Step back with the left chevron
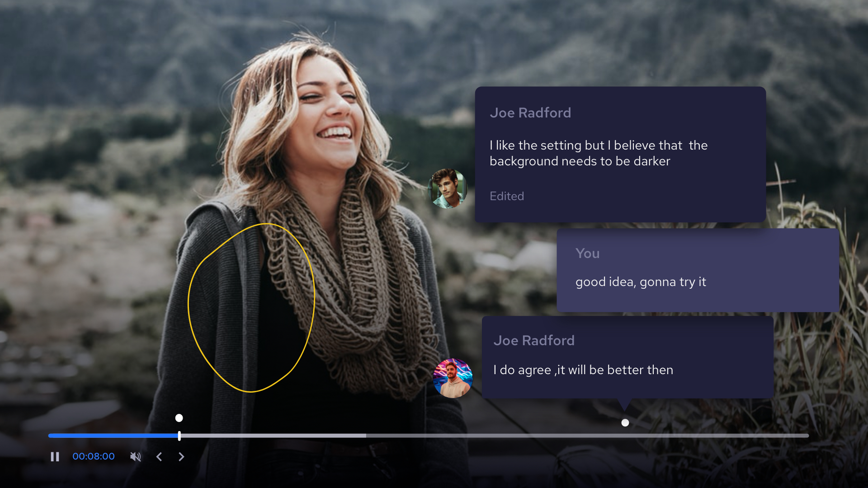Screen dimensions: 868x488 tap(159, 457)
